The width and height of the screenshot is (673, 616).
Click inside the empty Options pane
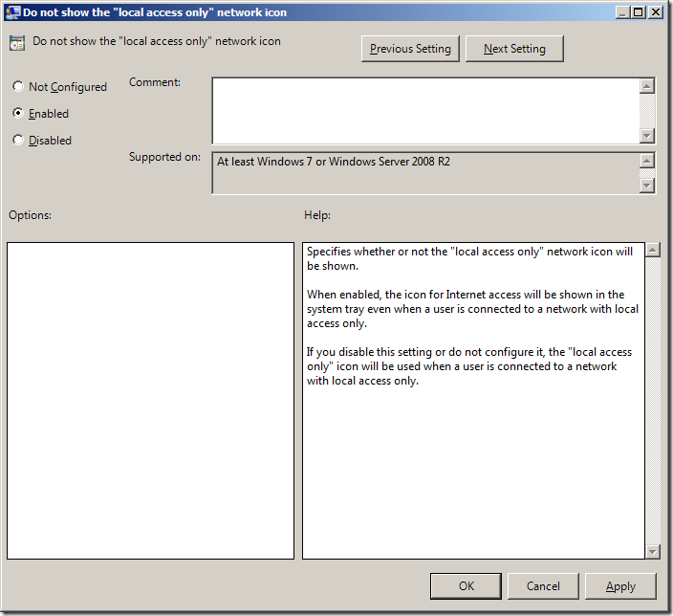coord(150,400)
